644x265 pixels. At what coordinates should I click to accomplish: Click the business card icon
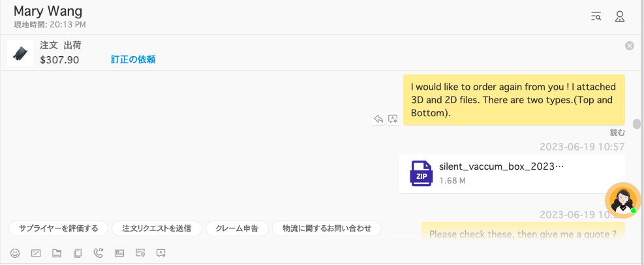(x=119, y=253)
